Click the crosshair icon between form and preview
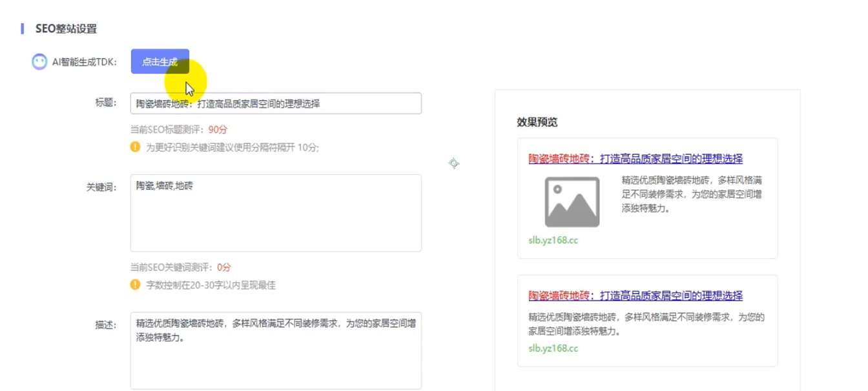This screenshot has width=868, height=391. coord(454,164)
